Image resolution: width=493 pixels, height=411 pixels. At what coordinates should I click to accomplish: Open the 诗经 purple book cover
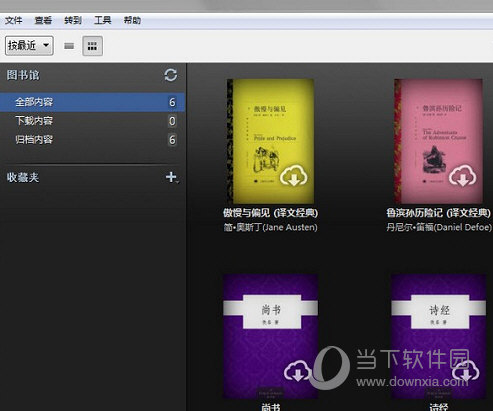439,336
